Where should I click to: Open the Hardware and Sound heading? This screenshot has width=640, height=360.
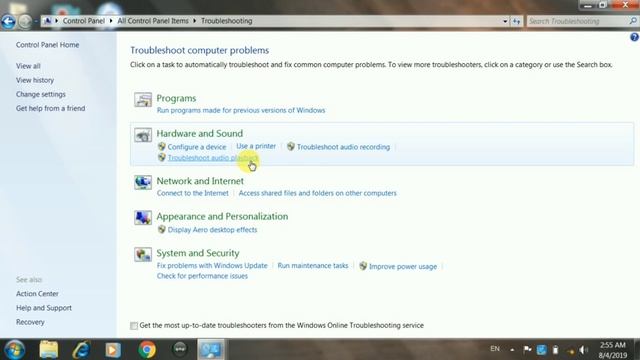[x=200, y=133]
